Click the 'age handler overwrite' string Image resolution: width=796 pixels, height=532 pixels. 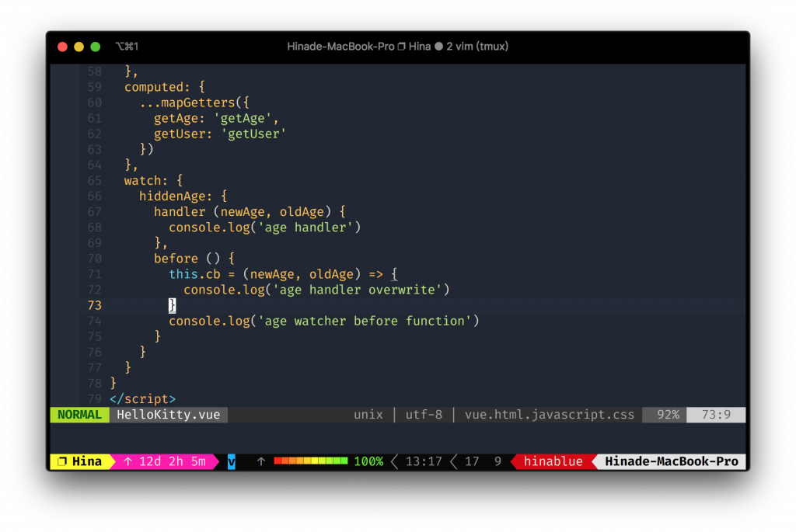pos(358,290)
